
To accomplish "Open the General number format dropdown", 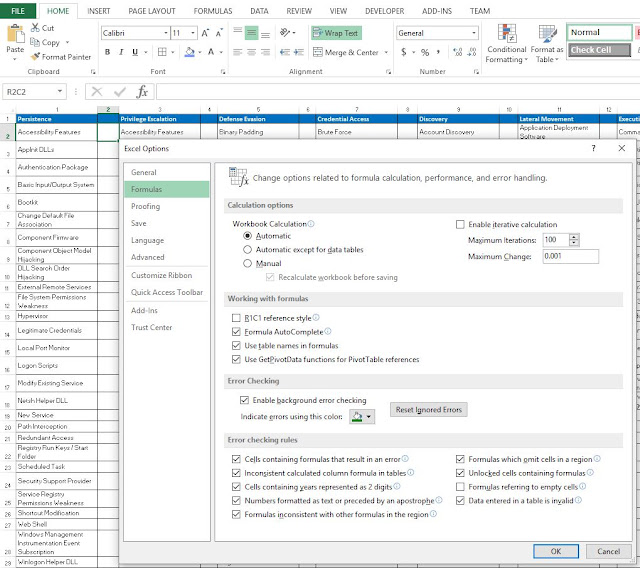I will 474,33.
